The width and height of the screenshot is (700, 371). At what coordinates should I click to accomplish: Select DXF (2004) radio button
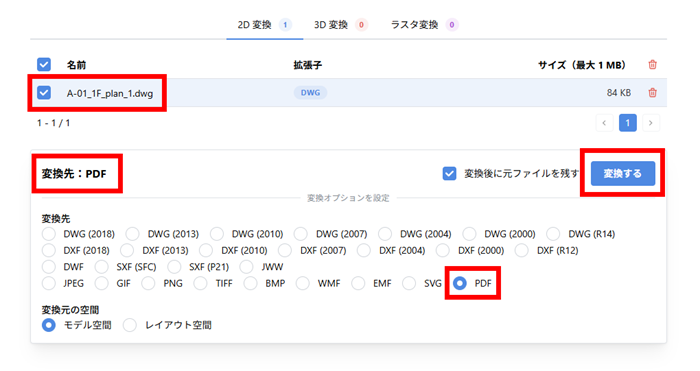pos(364,250)
